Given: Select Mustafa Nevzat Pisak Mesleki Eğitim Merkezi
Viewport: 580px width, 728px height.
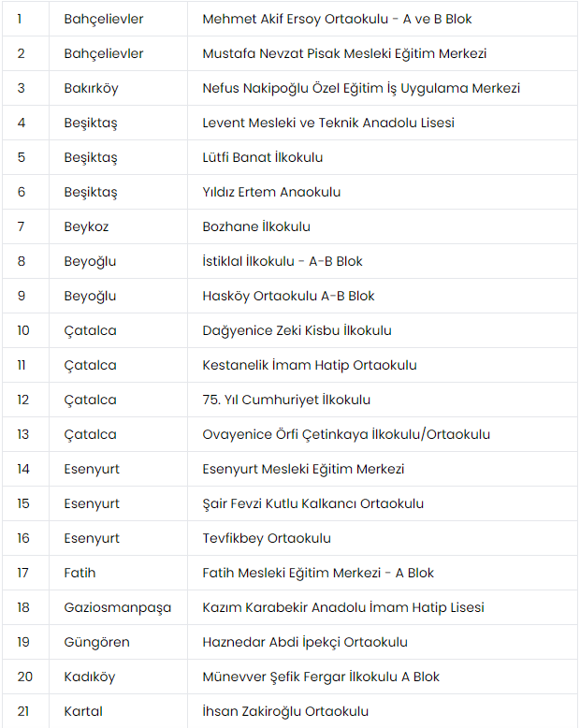Looking at the screenshot, I should (344, 53).
